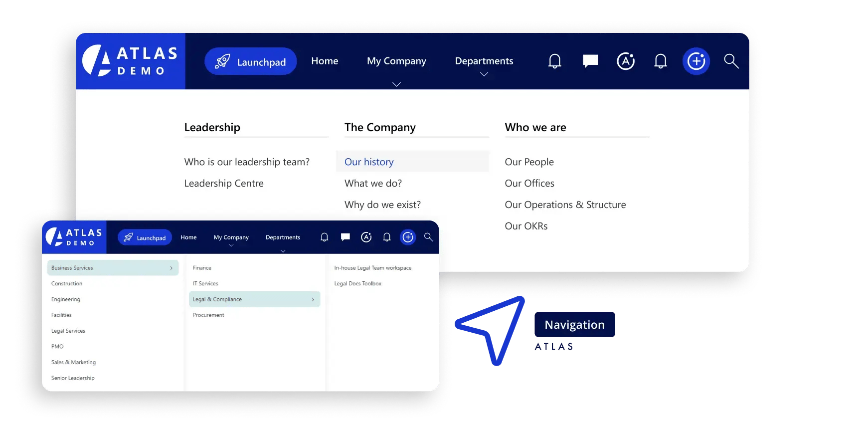Click the bell icon left of the large chat icon

click(555, 61)
